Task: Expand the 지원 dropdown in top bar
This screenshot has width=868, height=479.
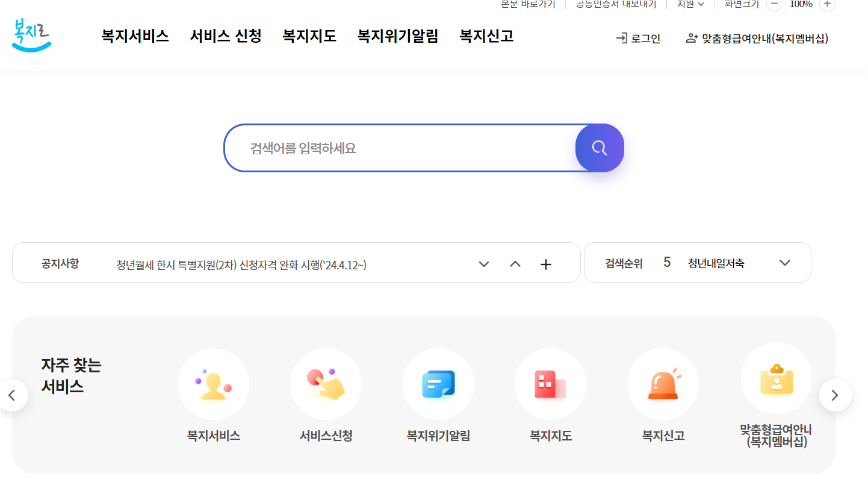Action: [x=690, y=4]
